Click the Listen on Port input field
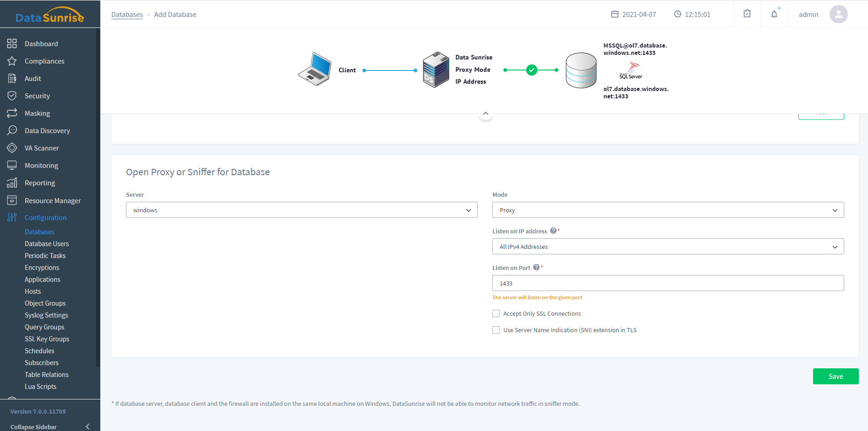The image size is (868, 431). [668, 283]
